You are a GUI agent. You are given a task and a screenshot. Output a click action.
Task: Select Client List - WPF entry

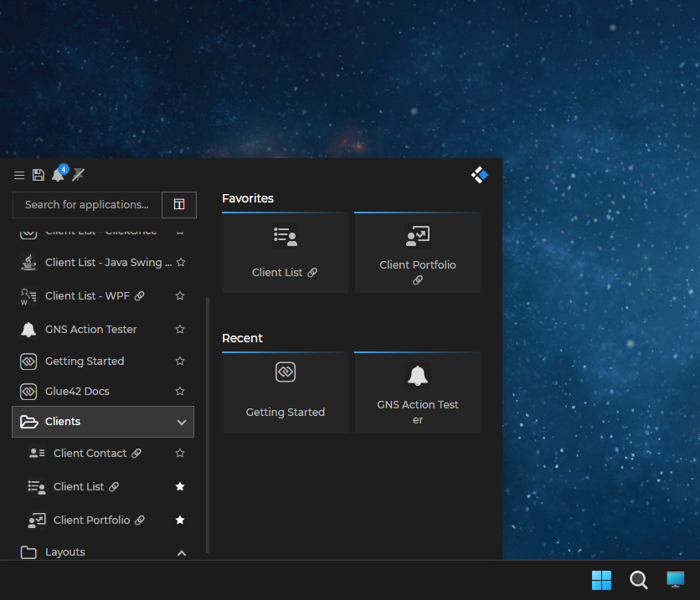click(87, 295)
